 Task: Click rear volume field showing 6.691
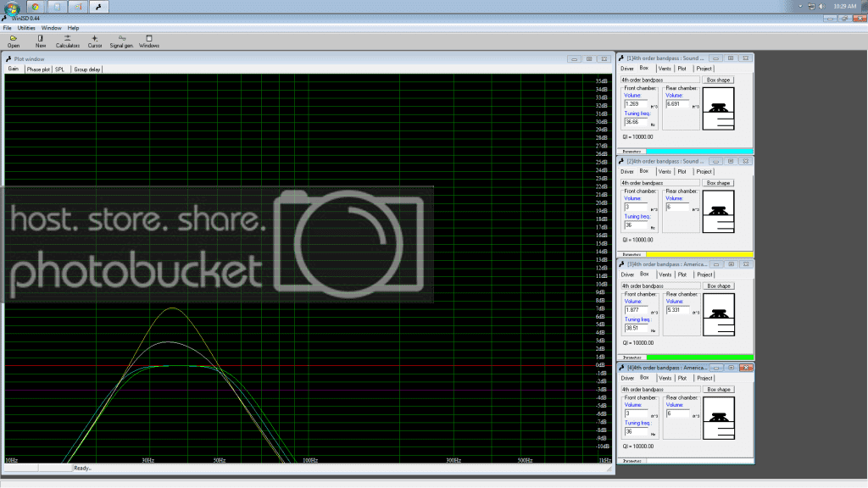pos(677,104)
